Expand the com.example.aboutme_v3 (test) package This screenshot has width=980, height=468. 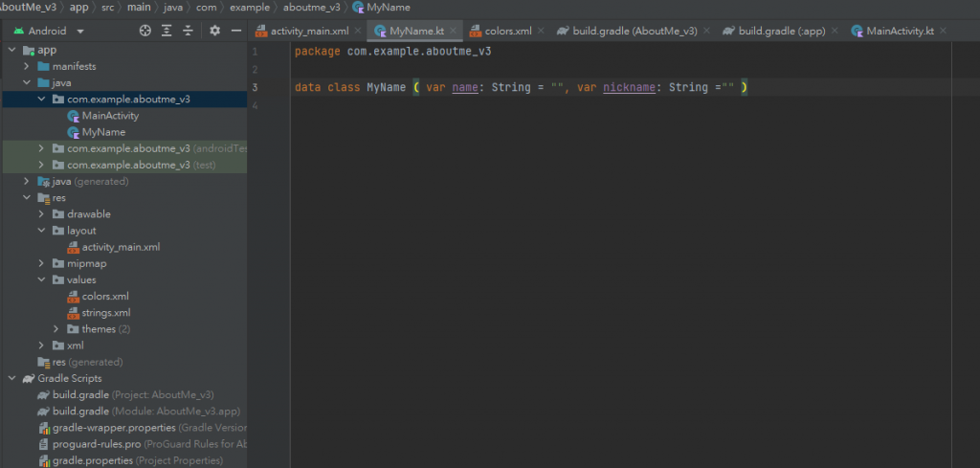[41, 165]
